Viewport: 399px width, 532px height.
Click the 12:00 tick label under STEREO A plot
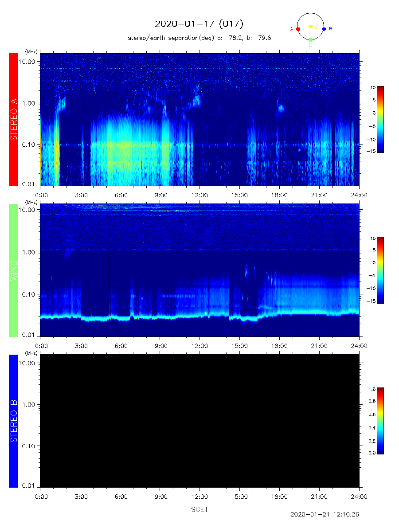pos(199,195)
